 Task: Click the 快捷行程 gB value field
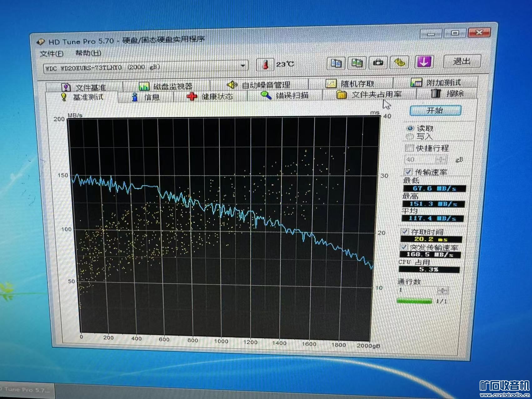coord(420,160)
